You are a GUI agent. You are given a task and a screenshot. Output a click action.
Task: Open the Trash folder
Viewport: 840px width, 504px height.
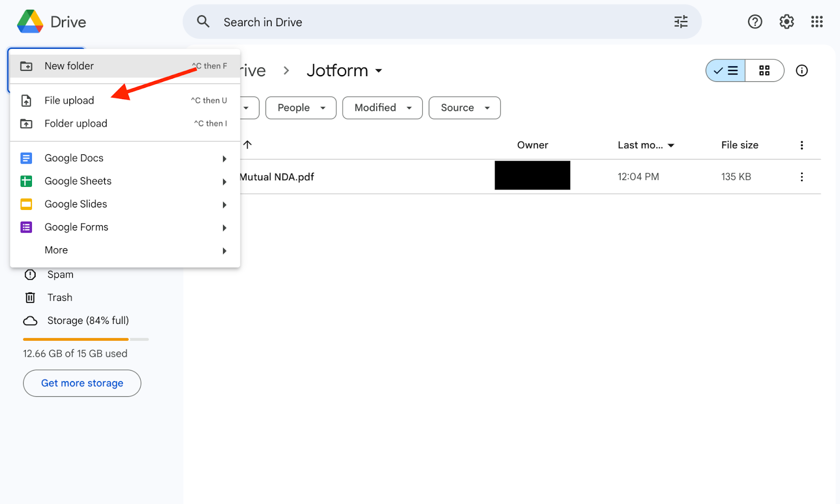pos(60,298)
